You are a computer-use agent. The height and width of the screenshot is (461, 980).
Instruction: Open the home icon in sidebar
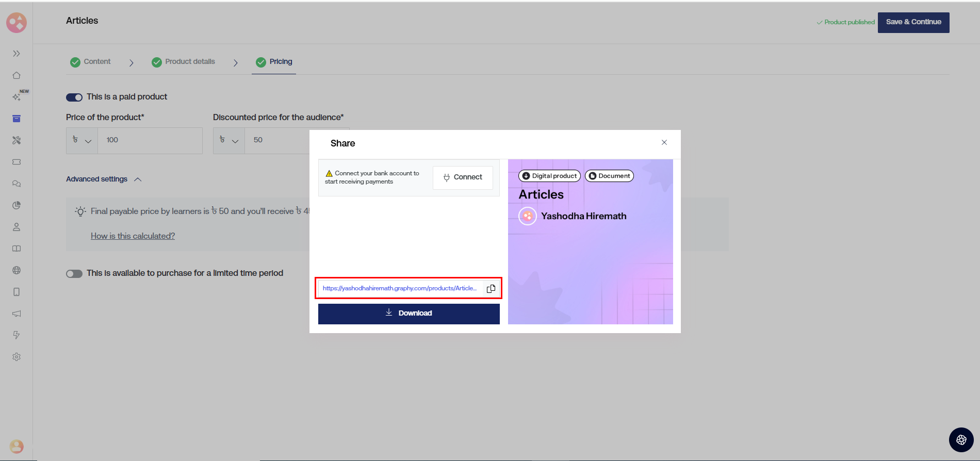pos(17,75)
